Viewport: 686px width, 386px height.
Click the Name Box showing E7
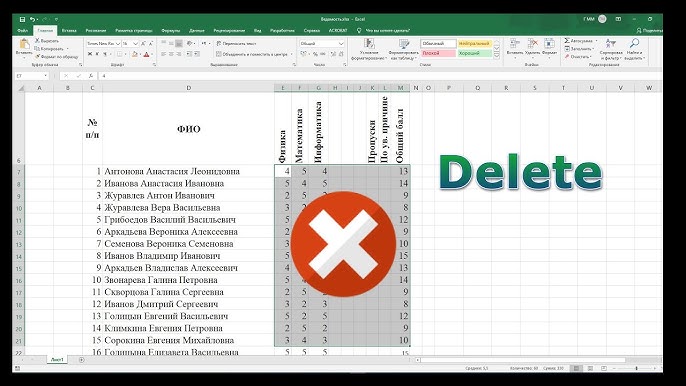pyautogui.click(x=32, y=76)
